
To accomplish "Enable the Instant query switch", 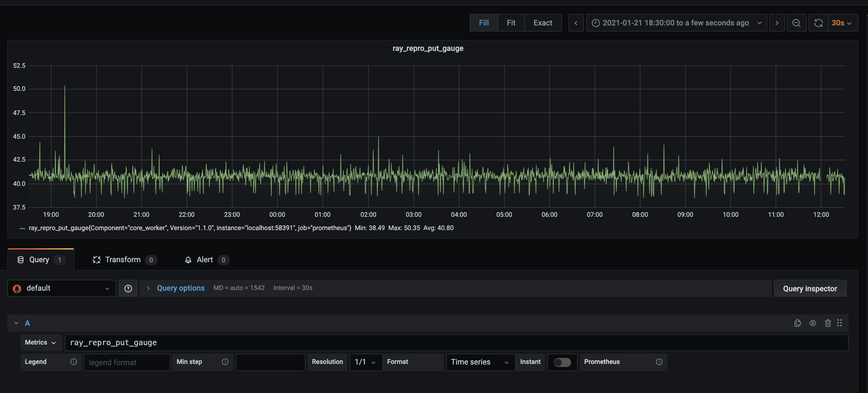I will (x=562, y=362).
